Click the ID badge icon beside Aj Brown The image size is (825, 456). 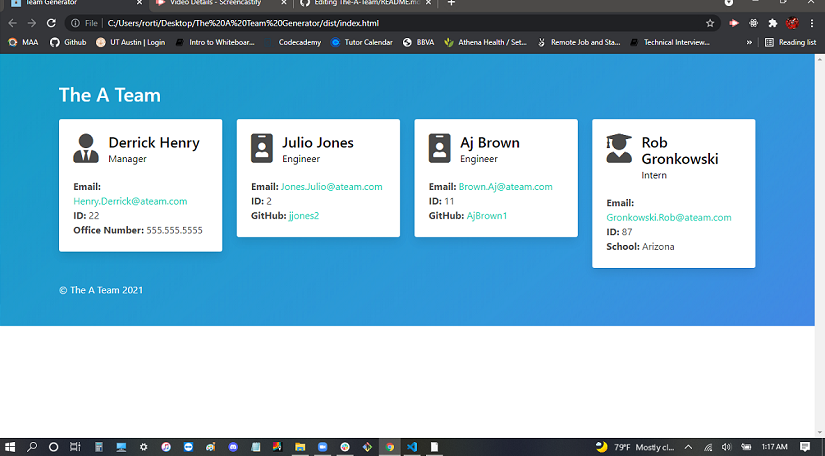pos(439,148)
